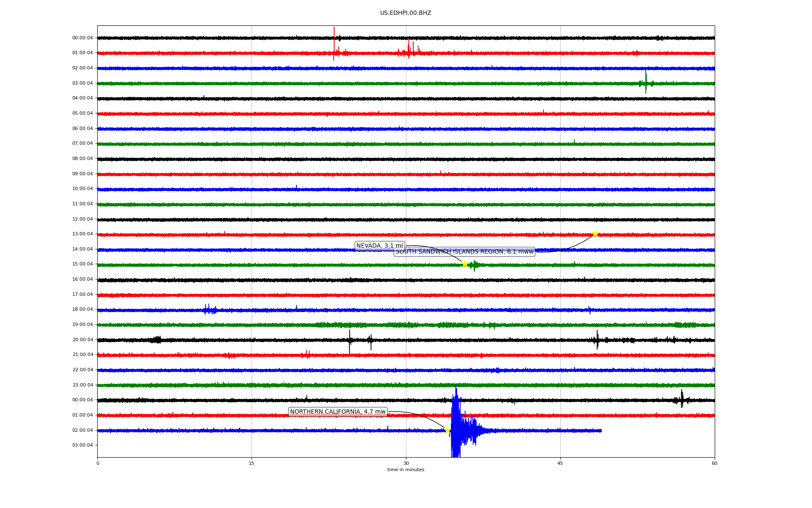Image resolution: width=812 pixels, height=508 pixels.
Task: Click the 60 tick label on time axis
Action: click(714, 463)
